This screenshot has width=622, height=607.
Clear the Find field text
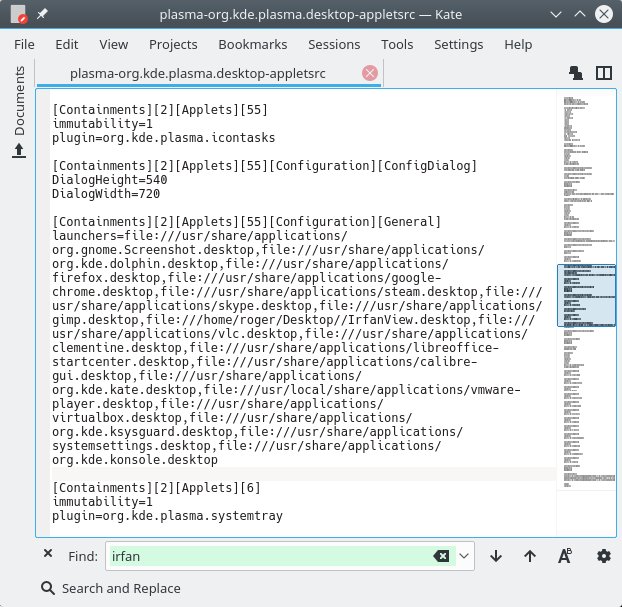click(x=440, y=556)
